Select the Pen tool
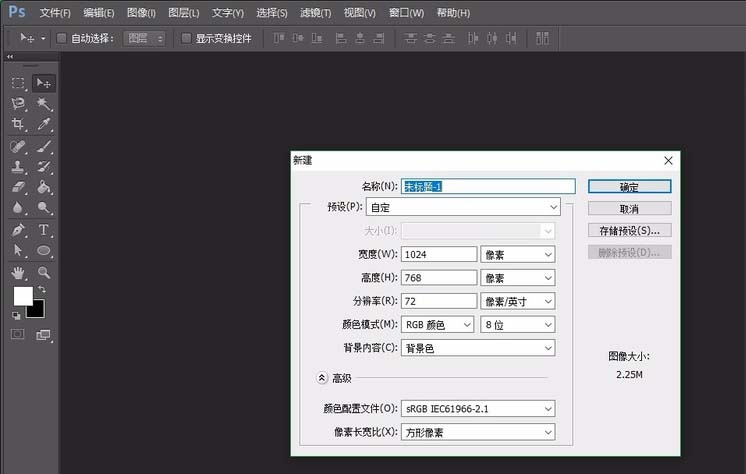The image size is (746, 474). click(18, 230)
